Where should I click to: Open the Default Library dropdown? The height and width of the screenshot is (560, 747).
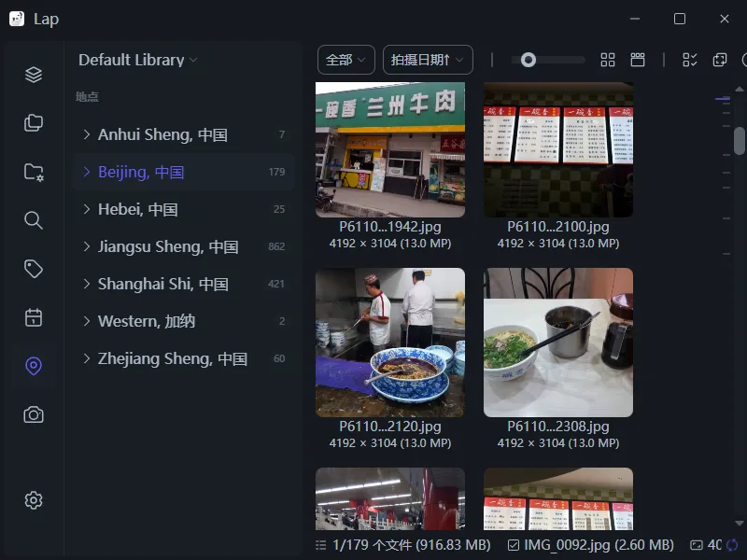click(x=137, y=60)
